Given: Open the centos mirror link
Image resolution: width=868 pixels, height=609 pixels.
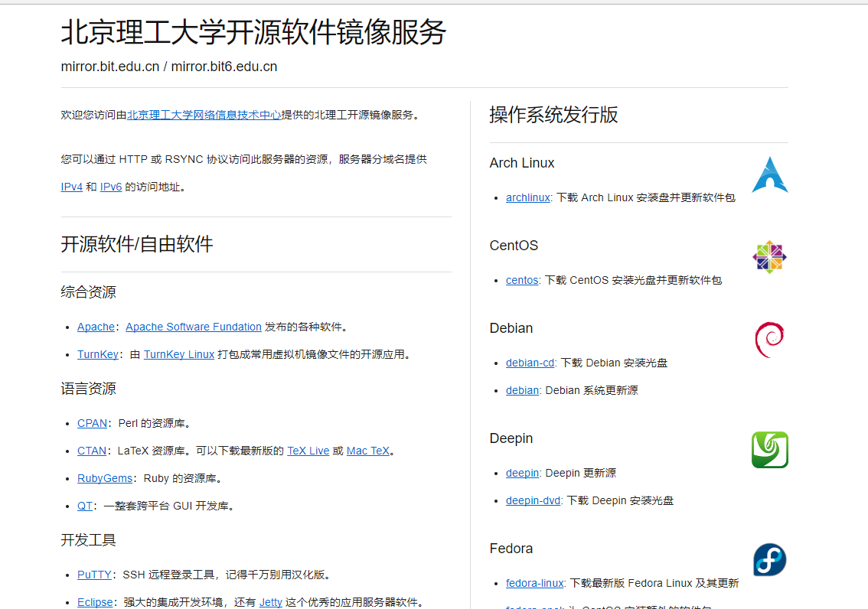Looking at the screenshot, I should pos(522,281).
